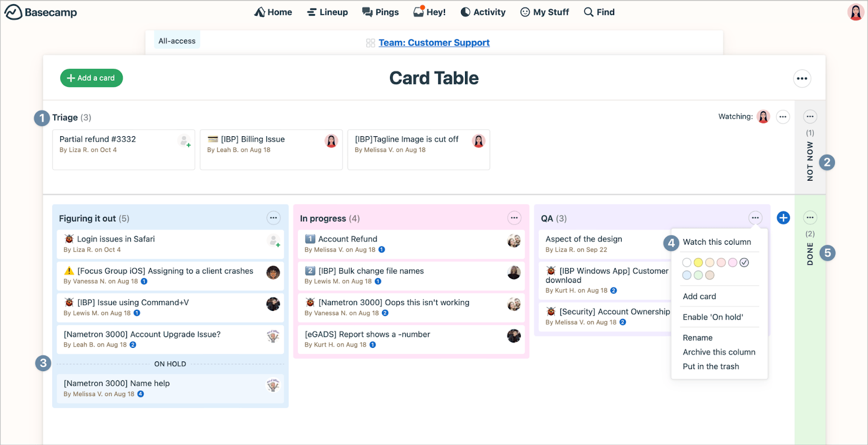Select Rename in the column menu

(x=698, y=338)
